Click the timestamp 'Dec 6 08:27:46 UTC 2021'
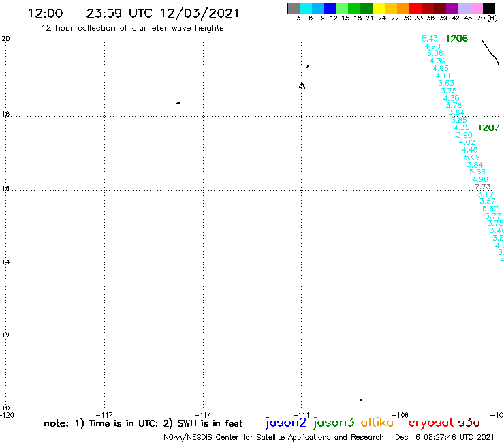Screen dimensions: 504x443 445,437
